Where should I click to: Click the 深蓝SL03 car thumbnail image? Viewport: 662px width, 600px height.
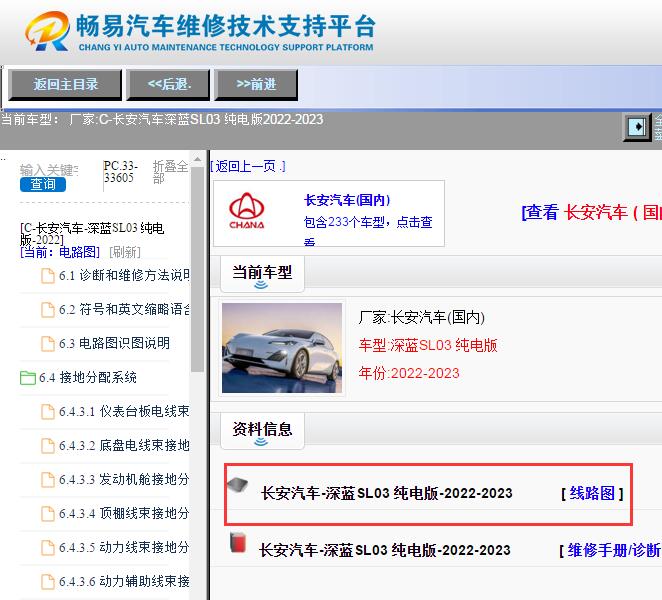(x=282, y=348)
